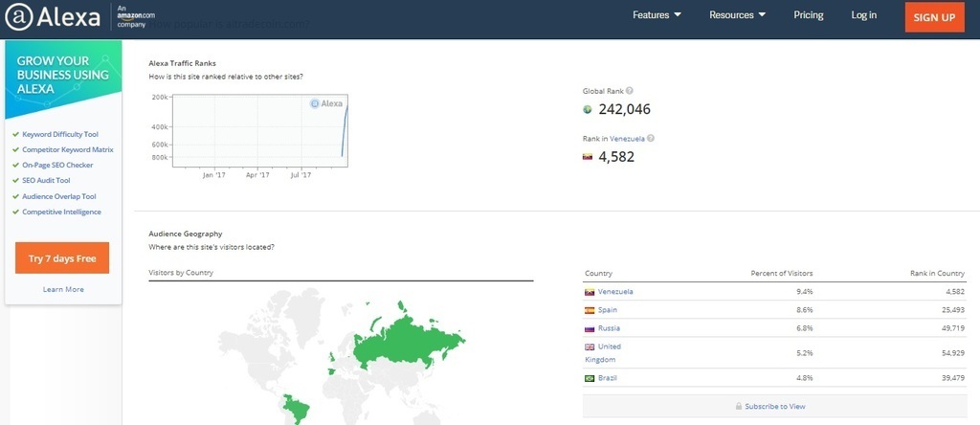Screen dimensions: 980x425
Task: Click the Amazon company logo
Action: 136,16
